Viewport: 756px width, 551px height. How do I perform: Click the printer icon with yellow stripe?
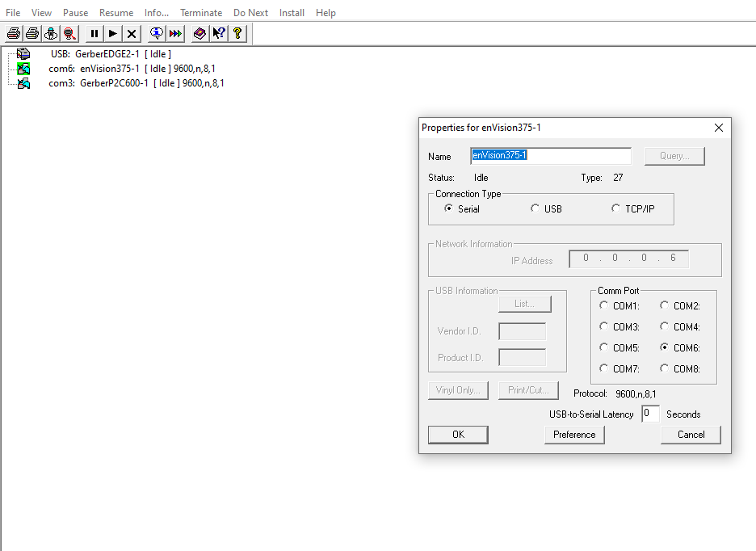(32, 33)
